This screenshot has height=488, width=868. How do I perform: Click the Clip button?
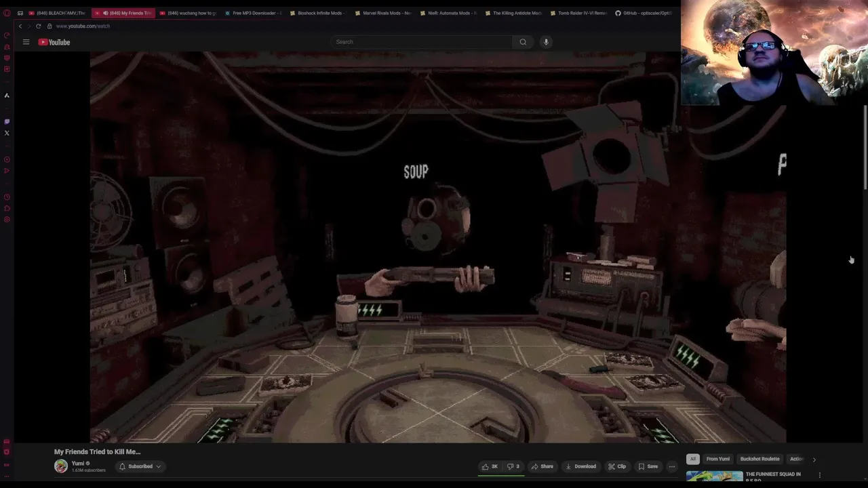(617, 466)
